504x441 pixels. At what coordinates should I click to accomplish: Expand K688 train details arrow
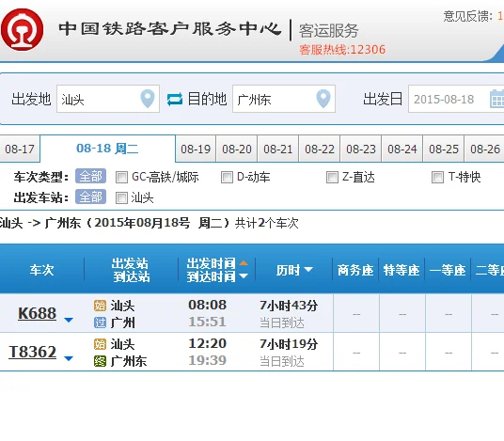pos(69,320)
